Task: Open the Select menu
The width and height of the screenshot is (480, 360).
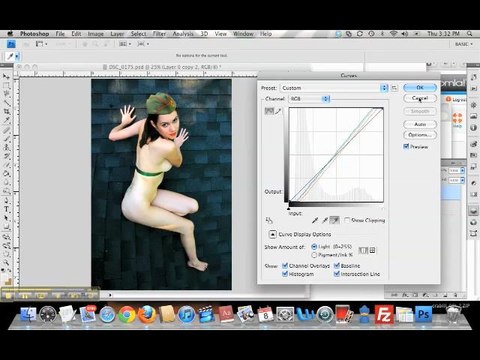Action: [x=138, y=34]
